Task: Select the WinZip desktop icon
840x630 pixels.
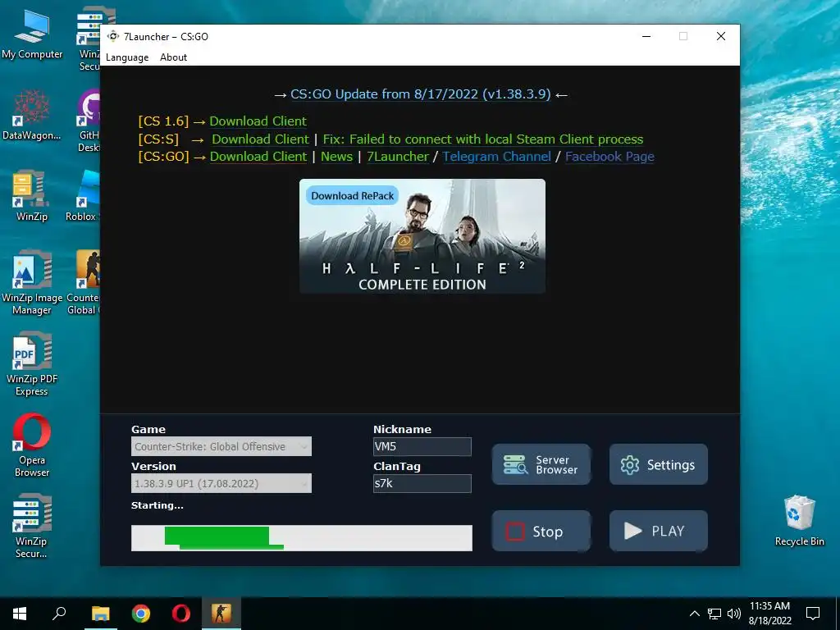Action: pyautogui.click(x=32, y=197)
